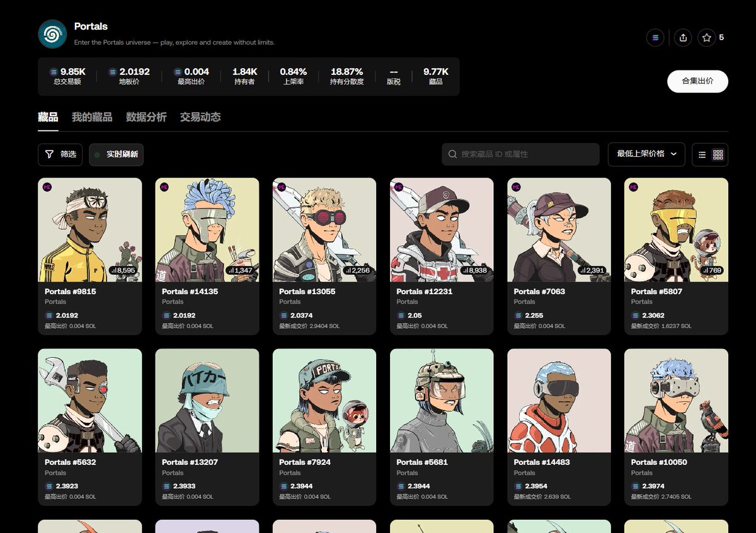This screenshot has width=756, height=533.
Task: Click the Solana chain icon button
Action: click(655, 38)
